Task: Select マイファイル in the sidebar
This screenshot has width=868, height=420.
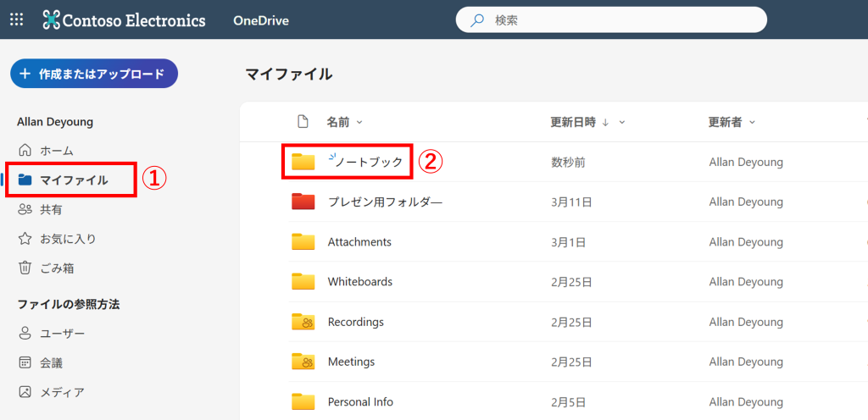Action: tap(74, 180)
